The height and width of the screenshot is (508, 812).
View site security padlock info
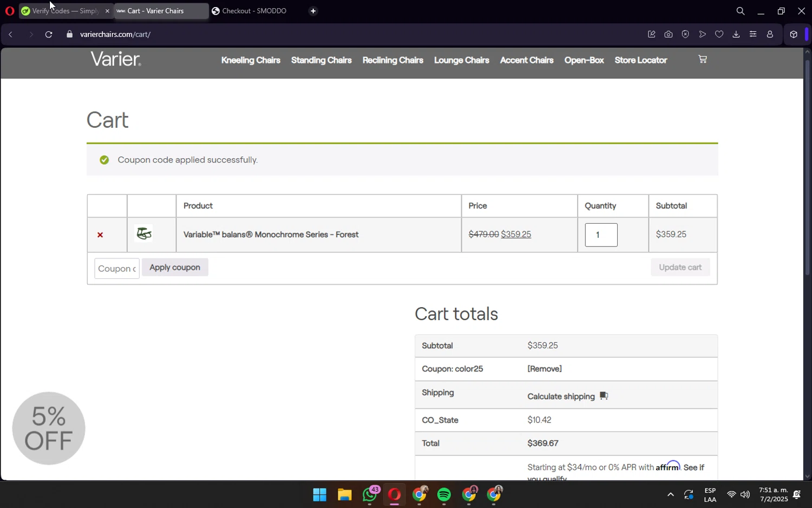tap(69, 34)
